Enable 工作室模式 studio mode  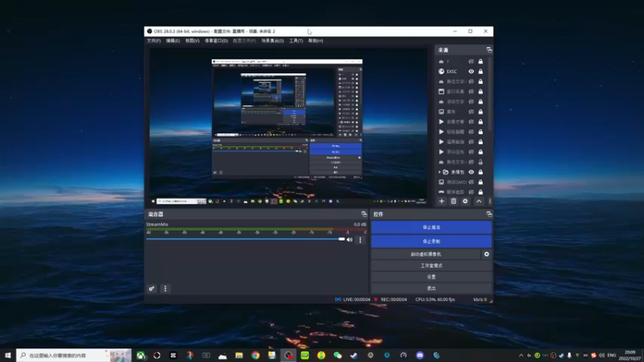point(431,265)
